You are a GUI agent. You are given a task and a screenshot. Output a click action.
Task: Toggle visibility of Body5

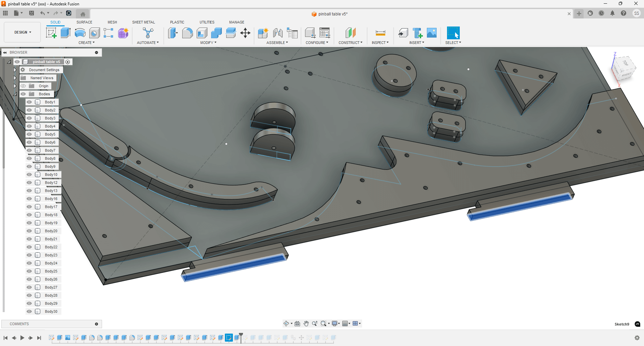tap(29, 134)
